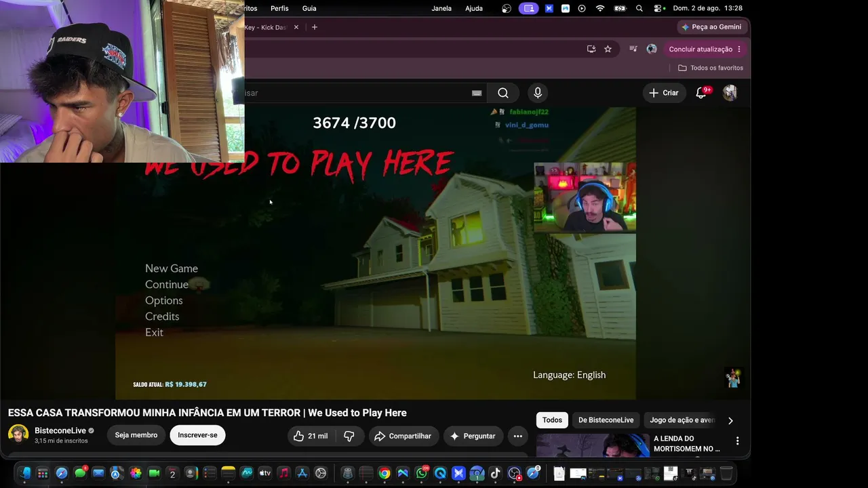The image size is (868, 488).
Task: Open the A LENDA DO MORTISOMEM video thumbnail
Action: (593, 445)
